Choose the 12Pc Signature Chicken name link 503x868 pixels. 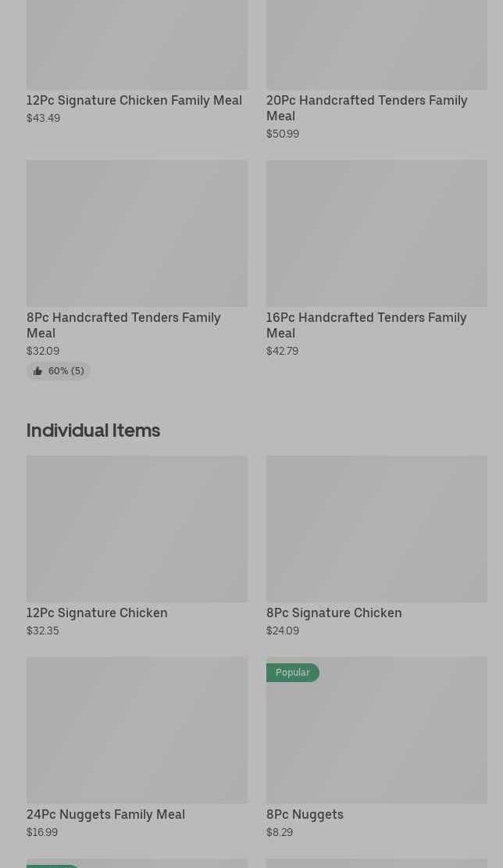click(97, 613)
